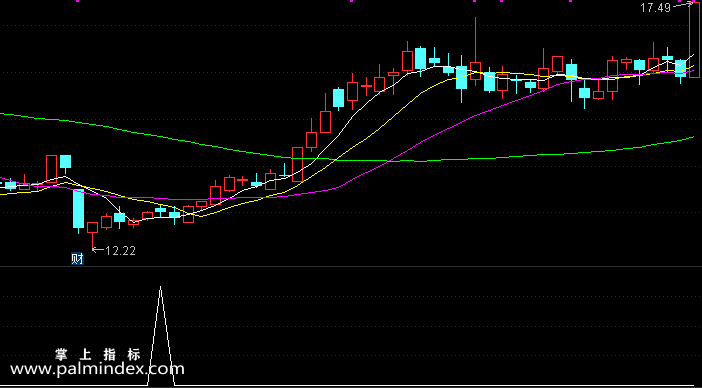The width and height of the screenshot is (702, 388).
Task: Select the tall hollow red candle before the cyan drop
Action: click(51, 168)
